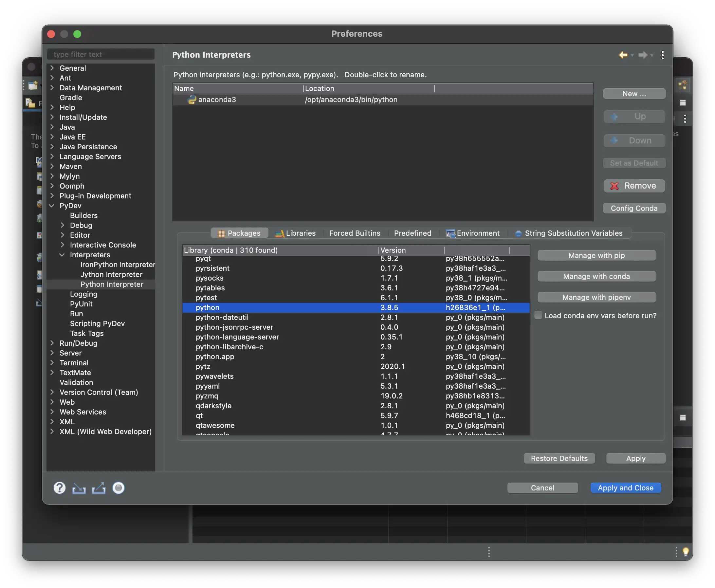Enable Load conda env vars checkbox

tap(538, 315)
